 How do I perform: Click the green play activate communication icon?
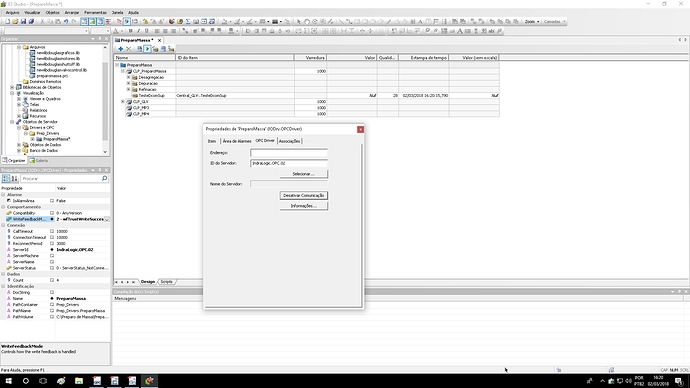(x=147, y=49)
